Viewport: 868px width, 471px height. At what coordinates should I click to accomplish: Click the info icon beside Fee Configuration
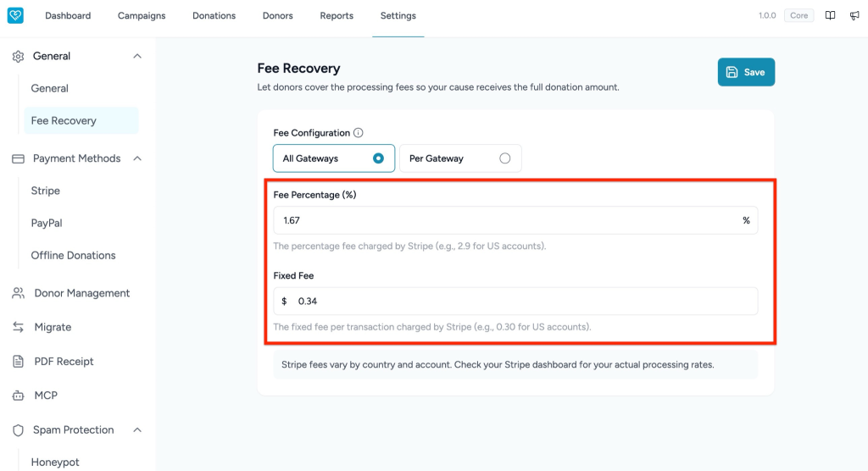[x=359, y=133]
